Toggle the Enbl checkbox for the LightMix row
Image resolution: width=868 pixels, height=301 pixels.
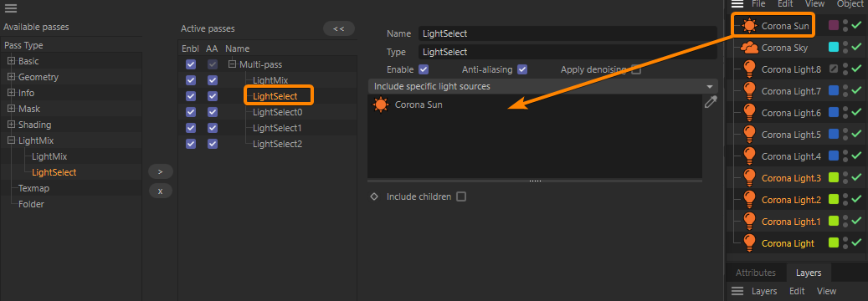point(191,80)
